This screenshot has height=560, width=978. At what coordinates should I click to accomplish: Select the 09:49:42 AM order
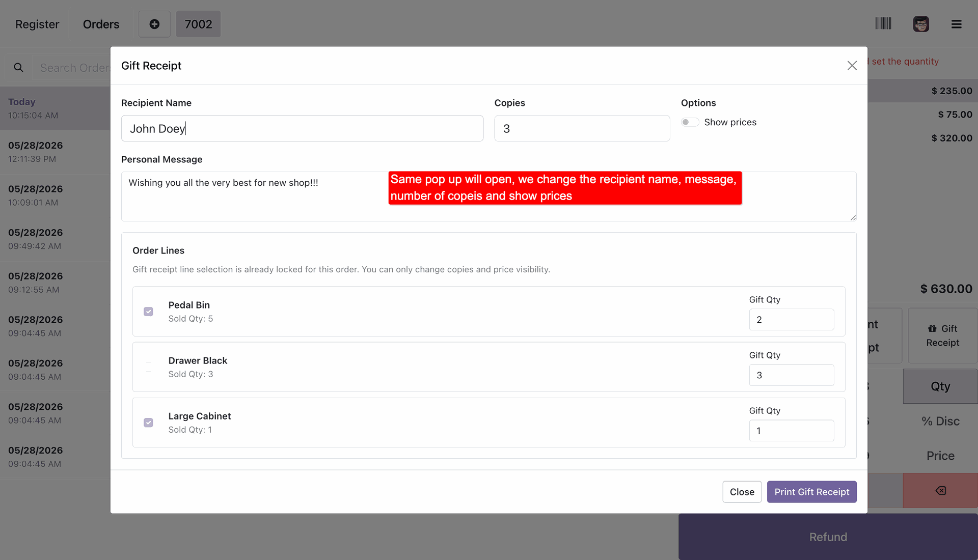[x=55, y=239]
